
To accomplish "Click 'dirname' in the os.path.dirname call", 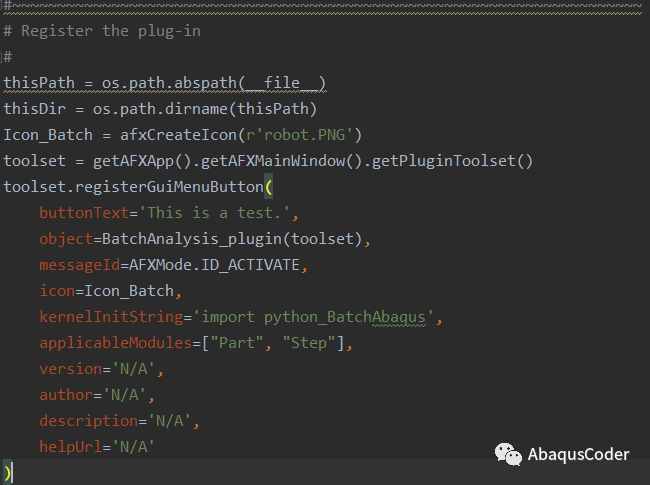I will [196, 109].
